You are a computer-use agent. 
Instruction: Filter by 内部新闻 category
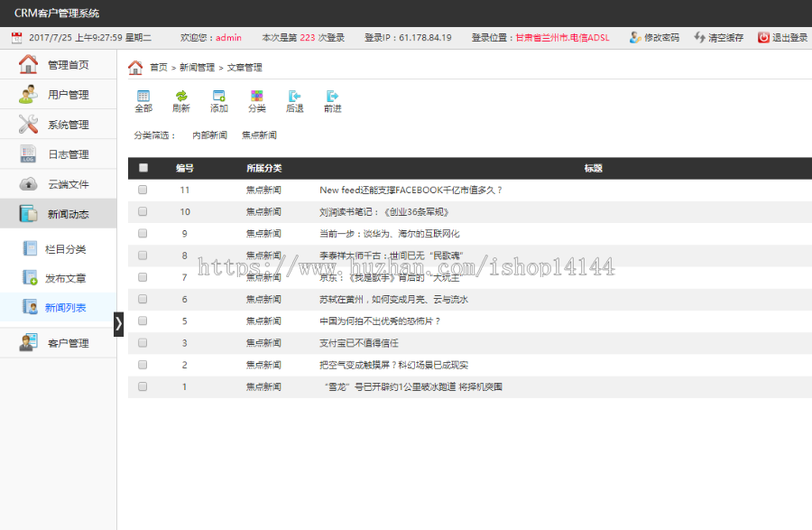209,135
